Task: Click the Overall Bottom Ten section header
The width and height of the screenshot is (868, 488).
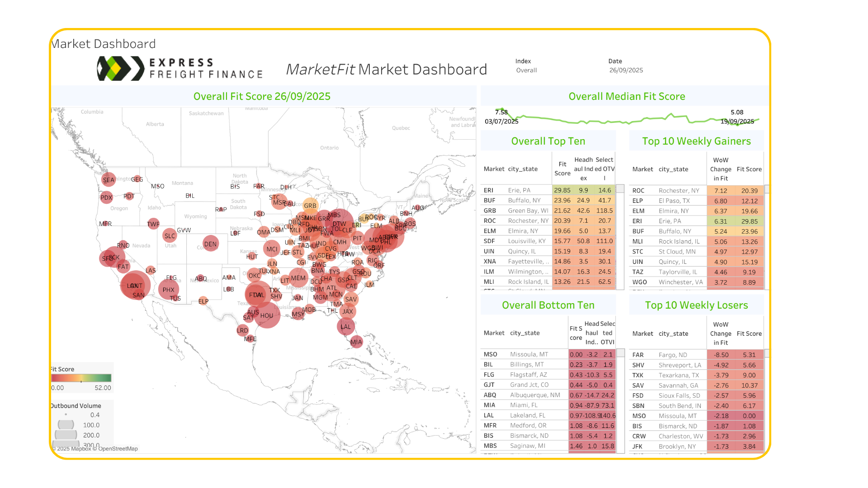Action: [x=548, y=305]
